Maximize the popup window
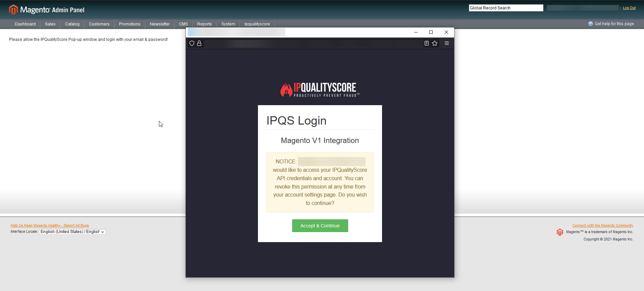Viewport: 644px width, 291px height. 431,32
